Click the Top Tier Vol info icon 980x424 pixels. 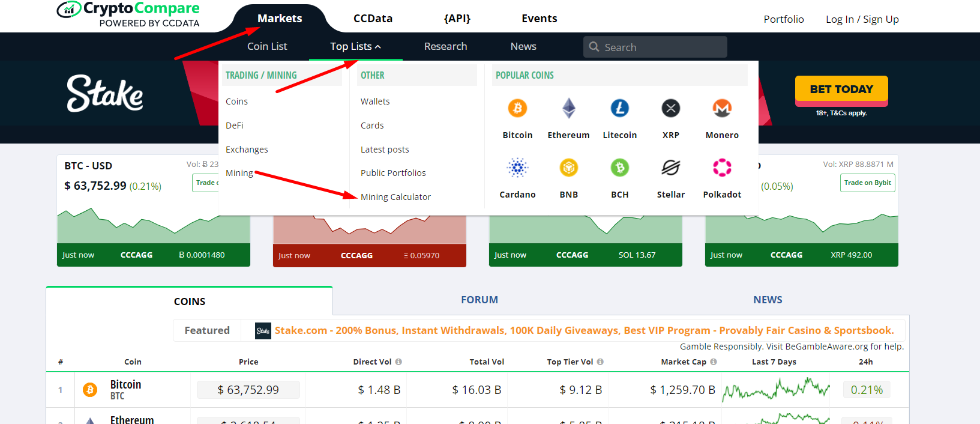[600, 362]
